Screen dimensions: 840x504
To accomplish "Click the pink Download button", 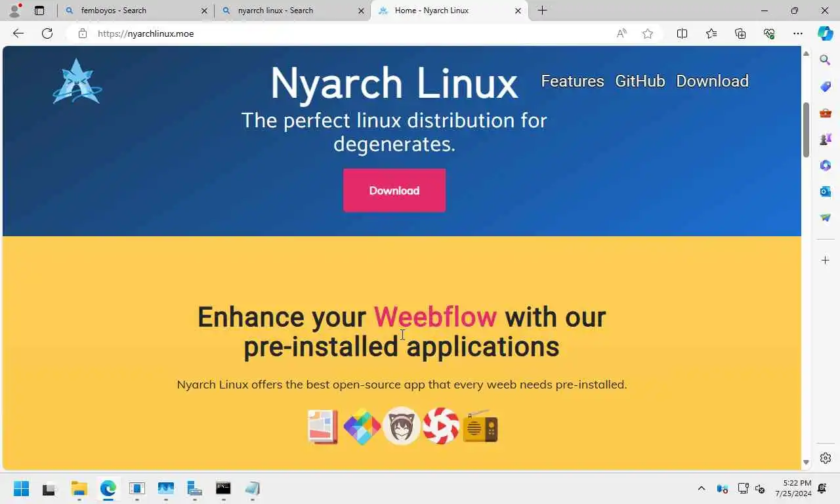I will (394, 190).
